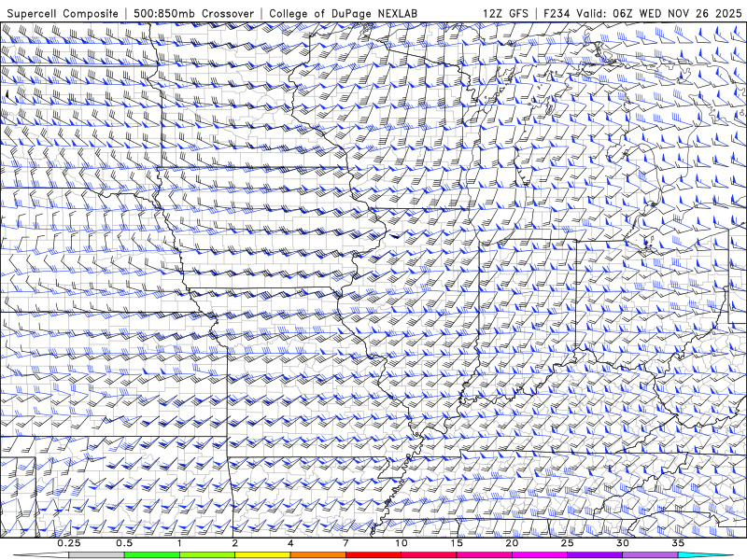Click the legend value 7
The width and height of the screenshot is (747, 560).
coord(345,543)
